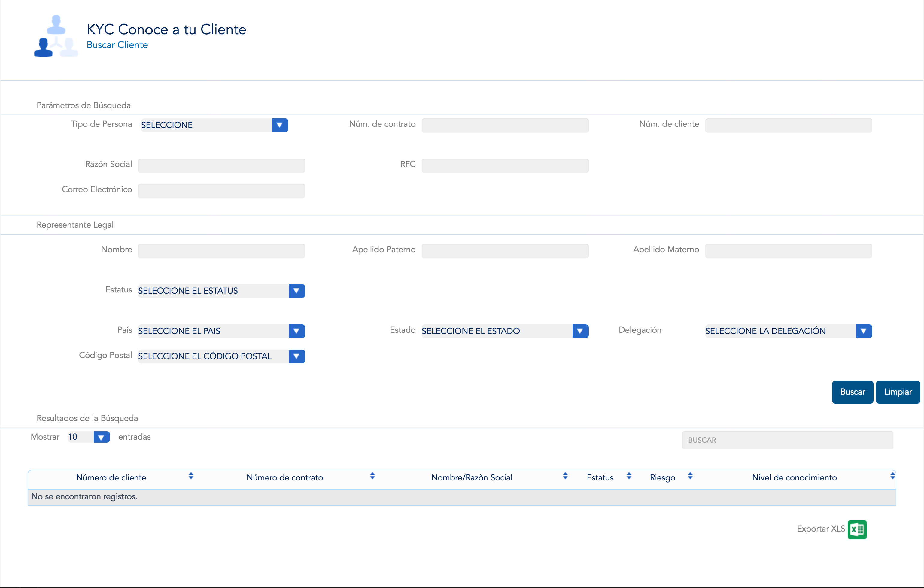Viewport: 924px width, 588px height.
Task: Sort by Número de cliente arrows
Action: click(x=191, y=476)
